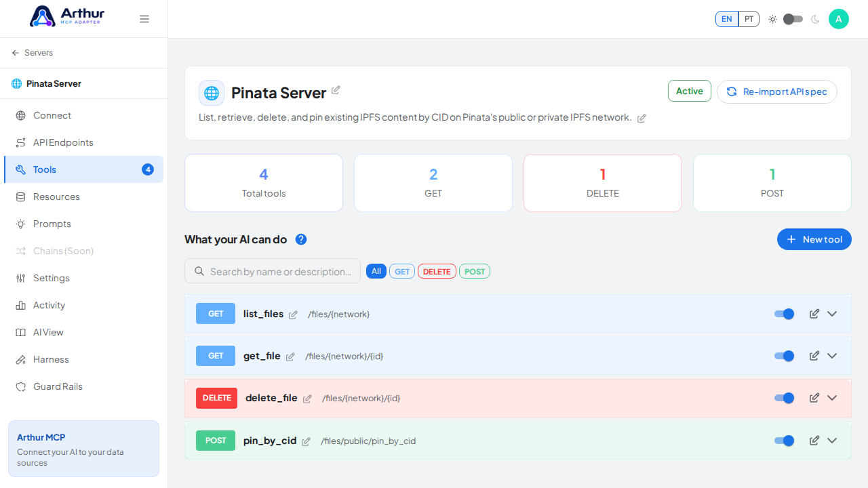
Task: Click the list_files path /files/{network}
Action: (339, 314)
